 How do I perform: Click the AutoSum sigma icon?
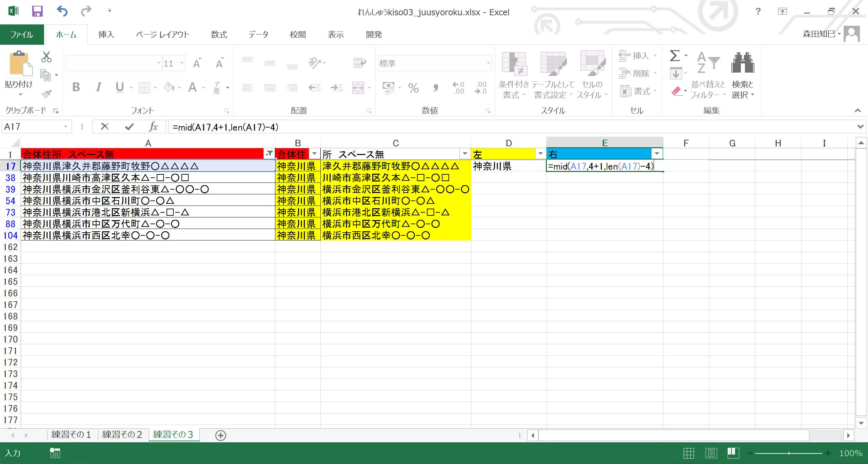pyautogui.click(x=675, y=56)
